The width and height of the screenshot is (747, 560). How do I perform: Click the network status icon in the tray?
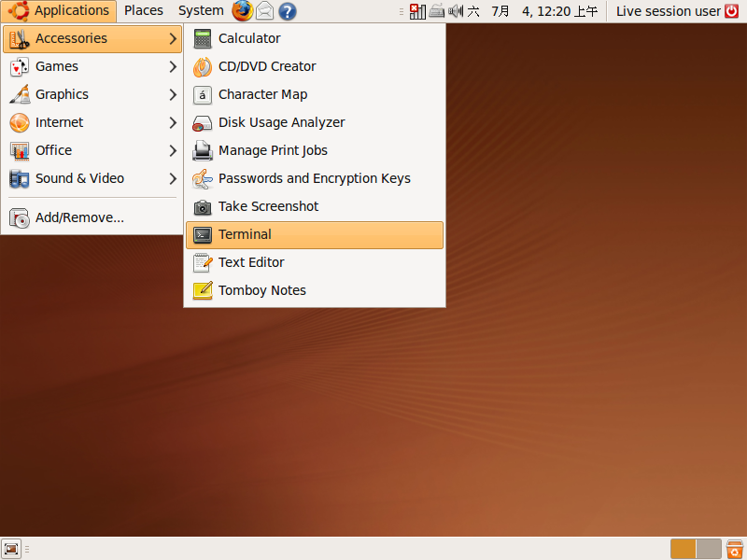(417, 11)
